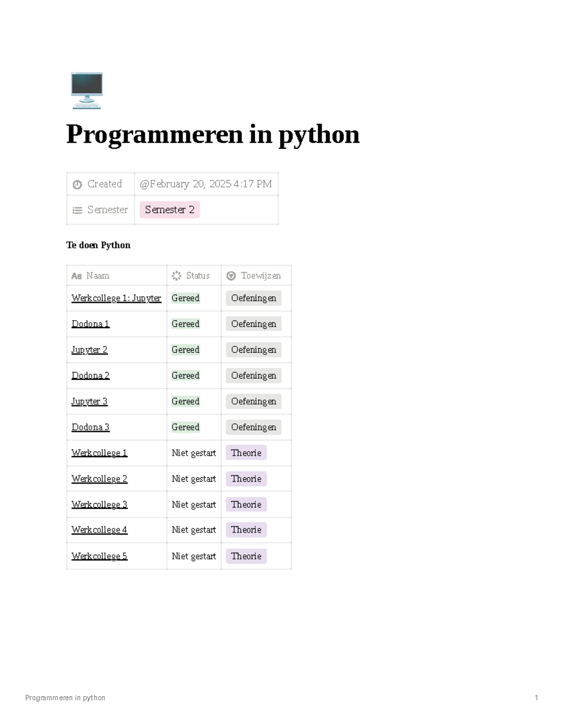Click Oefeningen tag in Jupyter 3 row
The image size is (563, 728).
coord(254,401)
